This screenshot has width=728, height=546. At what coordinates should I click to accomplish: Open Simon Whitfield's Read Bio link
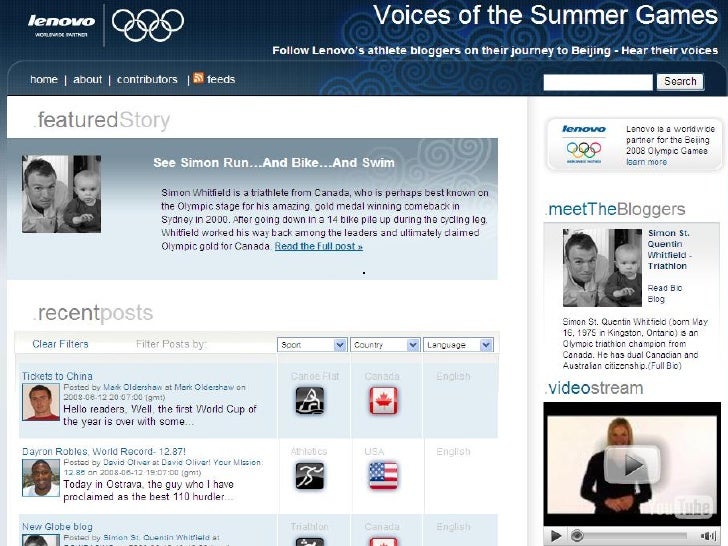coord(665,288)
